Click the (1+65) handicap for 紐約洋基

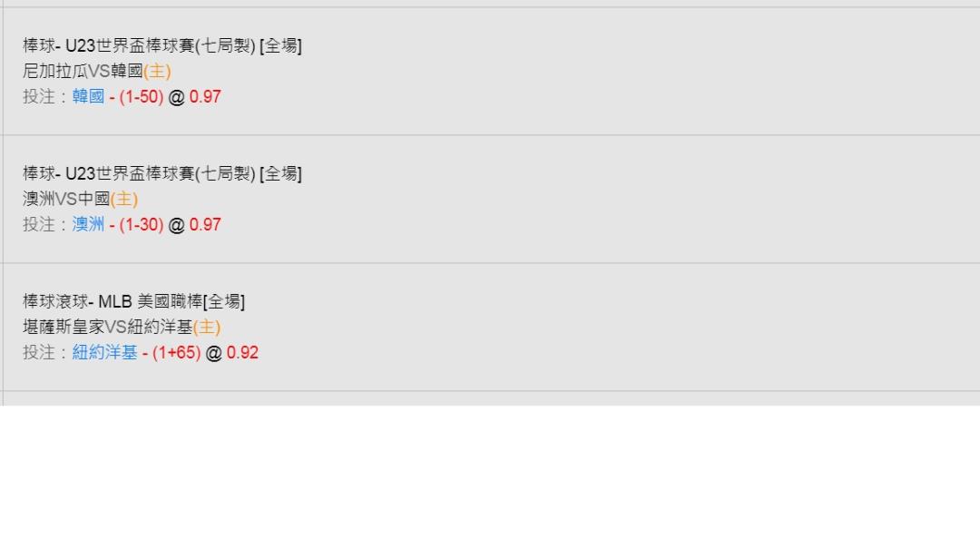click(176, 353)
